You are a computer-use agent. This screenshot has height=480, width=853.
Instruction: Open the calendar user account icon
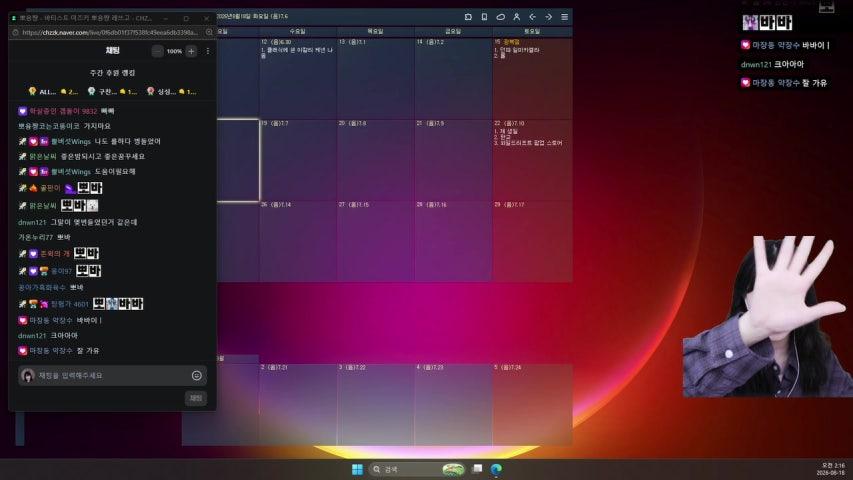(x=516, y=17)
